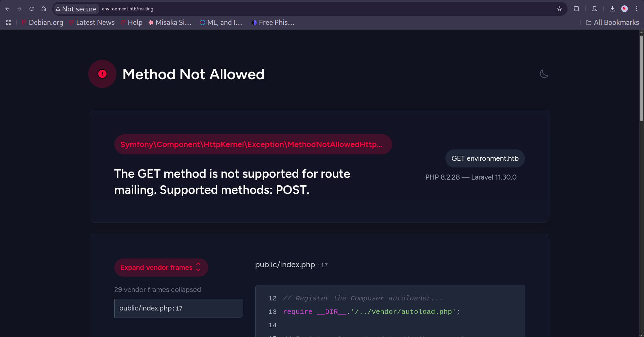Image resolution: width=644 pixels, height=337 pixels.
Task: Click the vertical scrollbar thumb
Action: tap(641, 78)
